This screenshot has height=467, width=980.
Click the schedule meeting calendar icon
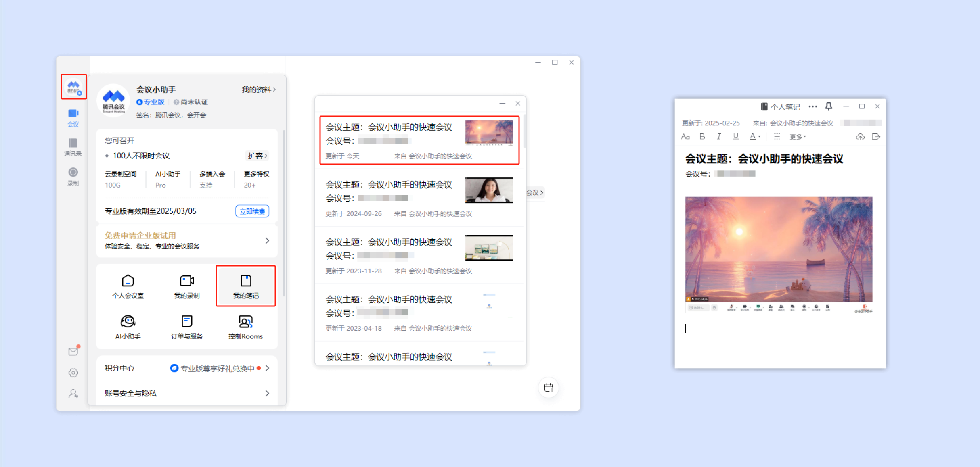(x=549, y=388)
